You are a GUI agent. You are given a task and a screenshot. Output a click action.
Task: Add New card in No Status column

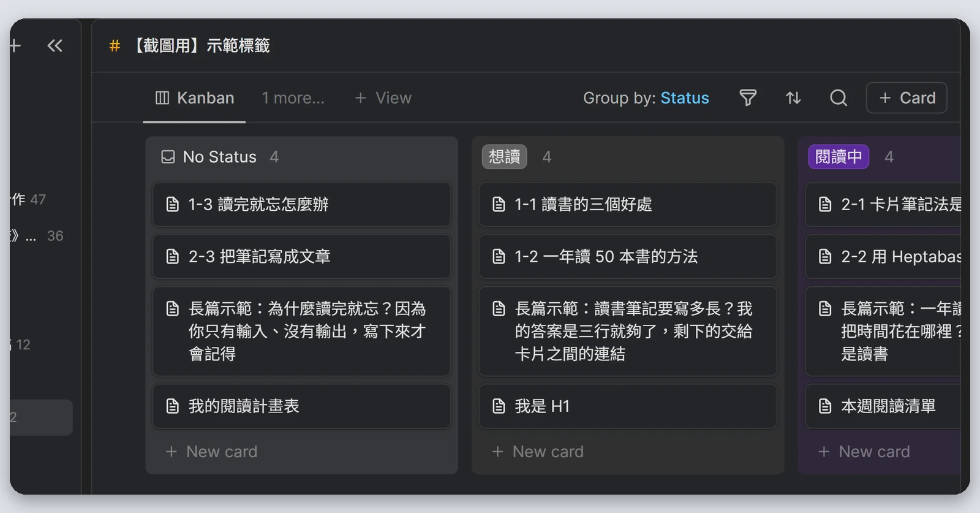[x=211, y=452]
